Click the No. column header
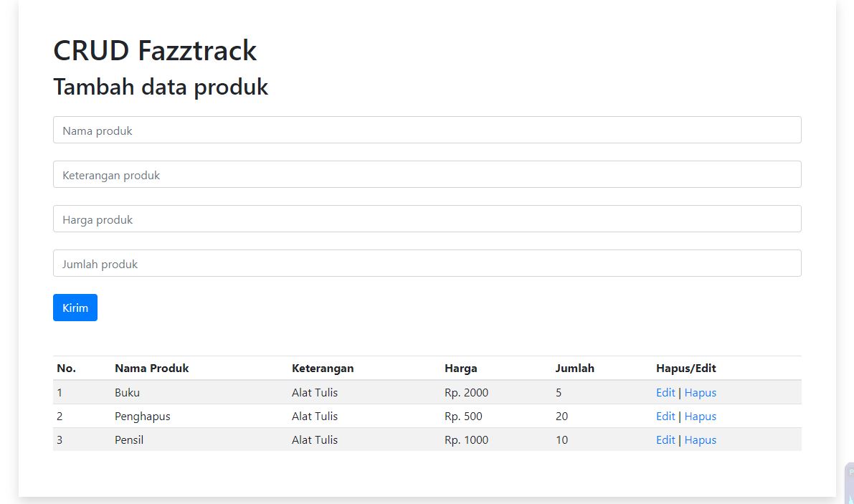Viewport: 854px width, 504px height. click(67, 369)
